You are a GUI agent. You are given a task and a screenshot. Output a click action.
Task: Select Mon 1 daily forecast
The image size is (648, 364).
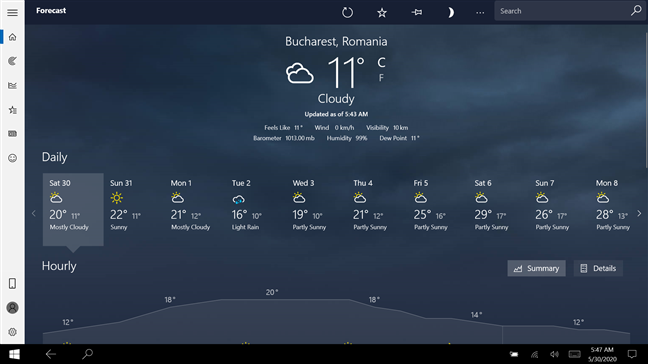point(194,209)
